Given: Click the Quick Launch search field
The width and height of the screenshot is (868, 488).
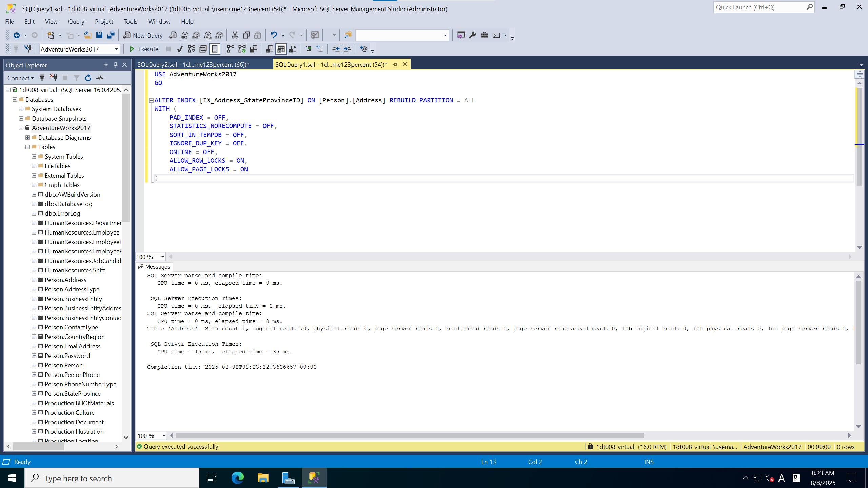Looking at the screenshot, I should click(x=759, y=7).
